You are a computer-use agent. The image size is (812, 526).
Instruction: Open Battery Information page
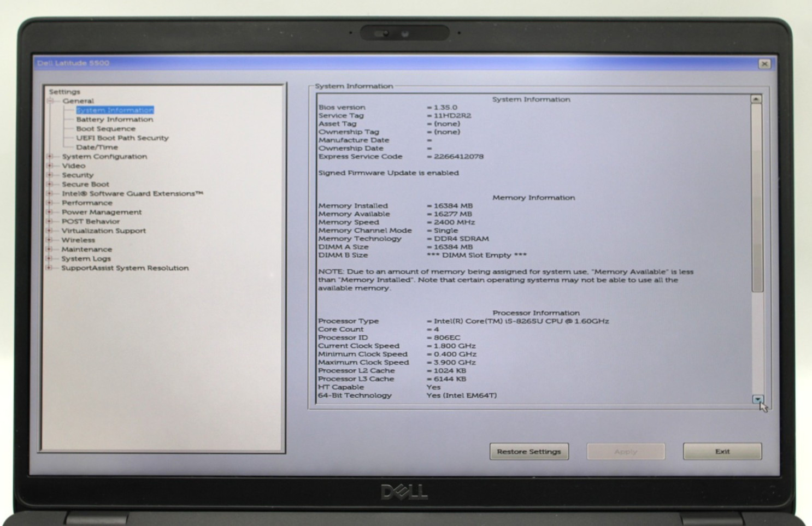point(115,120)
